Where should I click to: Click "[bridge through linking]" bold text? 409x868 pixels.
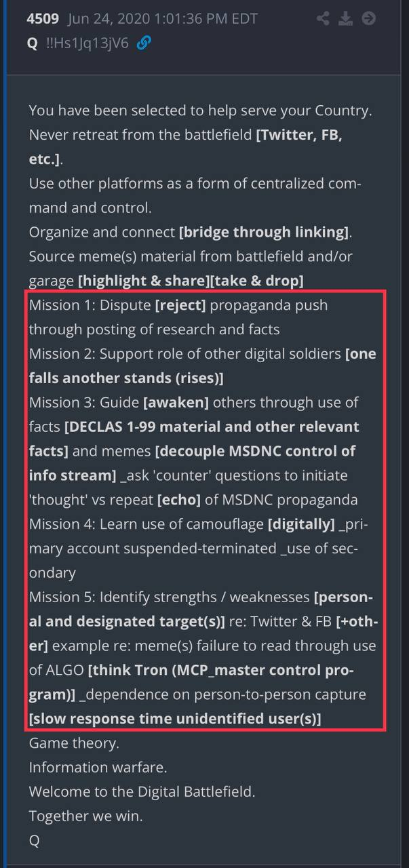[x=263, y=233]
